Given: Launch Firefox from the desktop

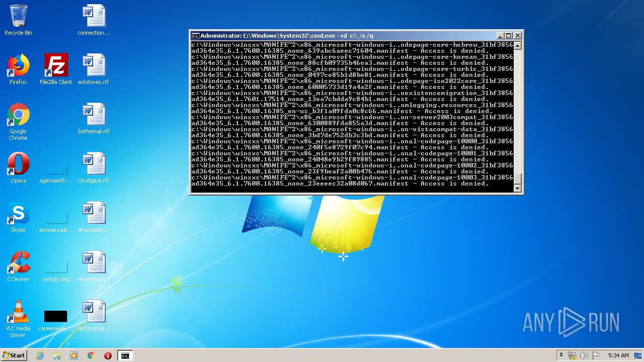Looking at the screenshot, I should (x=18, y=69).
